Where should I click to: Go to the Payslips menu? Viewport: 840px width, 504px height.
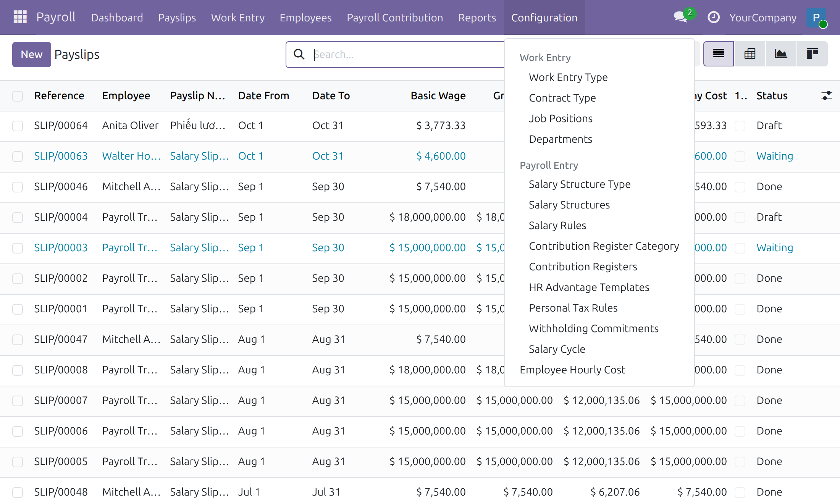pos(177,18)
